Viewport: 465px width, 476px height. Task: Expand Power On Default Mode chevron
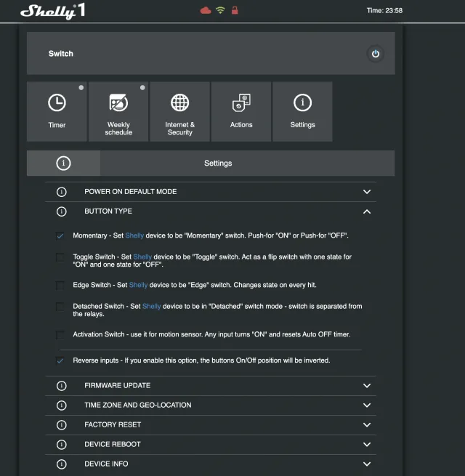point(367,192)
